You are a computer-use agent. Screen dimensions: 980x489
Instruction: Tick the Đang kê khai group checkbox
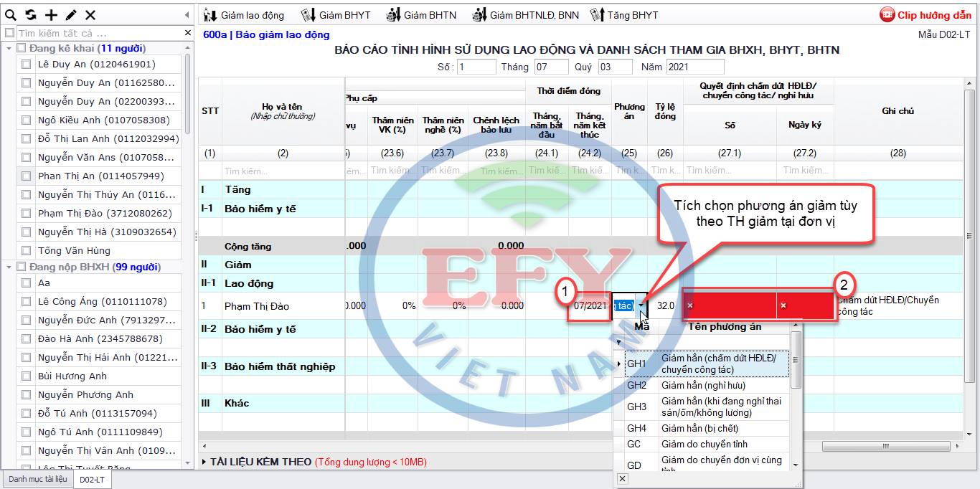[22, 48]
